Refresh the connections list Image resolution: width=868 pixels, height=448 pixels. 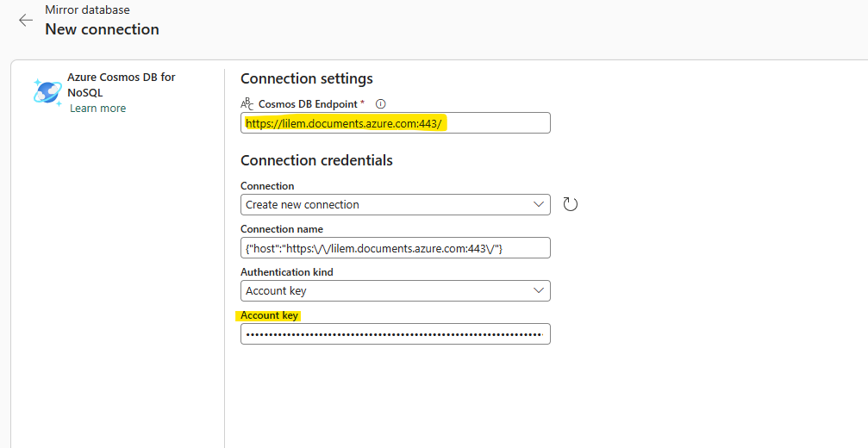coord(570,204)
